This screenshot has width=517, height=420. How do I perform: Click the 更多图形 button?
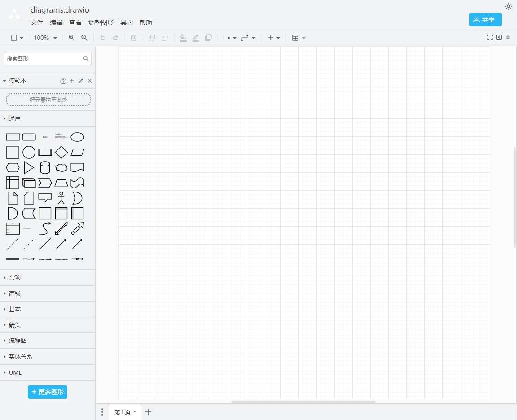click(x=48, y=392)
